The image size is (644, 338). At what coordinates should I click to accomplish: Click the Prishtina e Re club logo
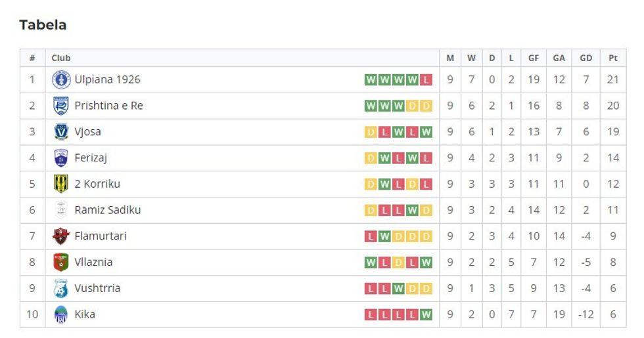coord(61,106)
